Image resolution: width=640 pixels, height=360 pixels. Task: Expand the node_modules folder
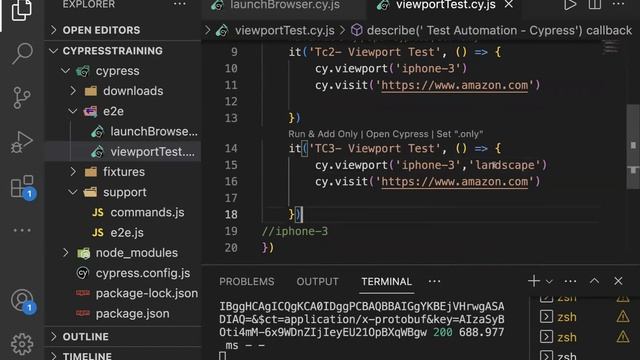tap(122, 253)
